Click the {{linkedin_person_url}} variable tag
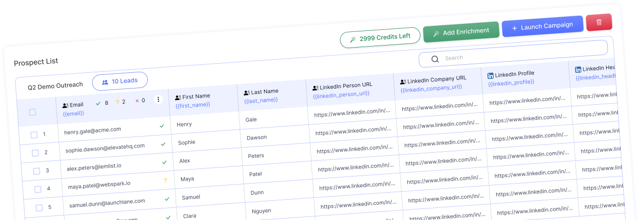Viewport: 644px width, 220px height. [341, 95]
